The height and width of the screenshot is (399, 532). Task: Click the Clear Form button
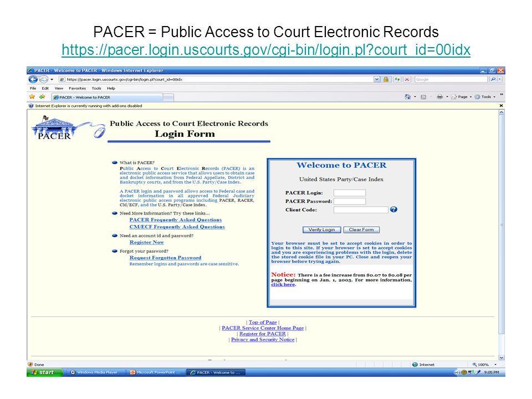[361, 229]
